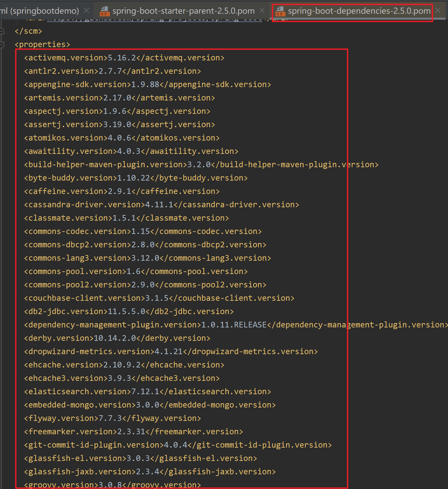This screenshot has width=448, height=489.
Task: Close the springbootdemo tab
Action: pyautogui.click(x=86, y=11)
